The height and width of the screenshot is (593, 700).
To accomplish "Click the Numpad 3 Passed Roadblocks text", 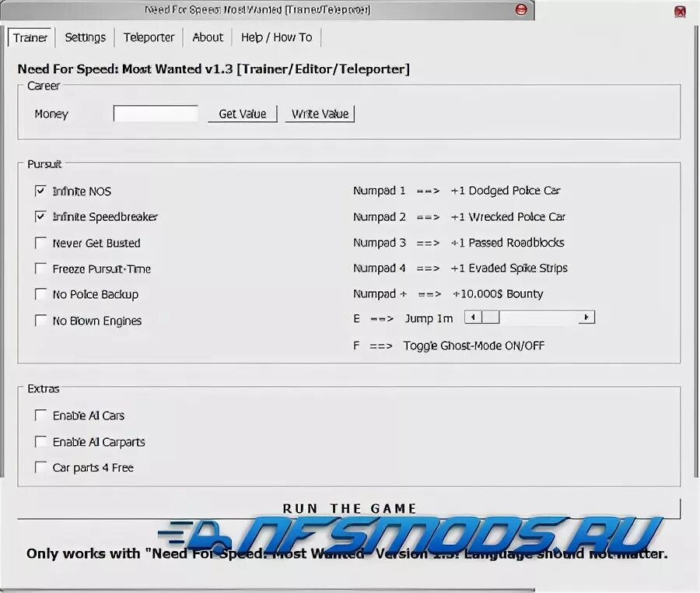I will tap(458, 243).
